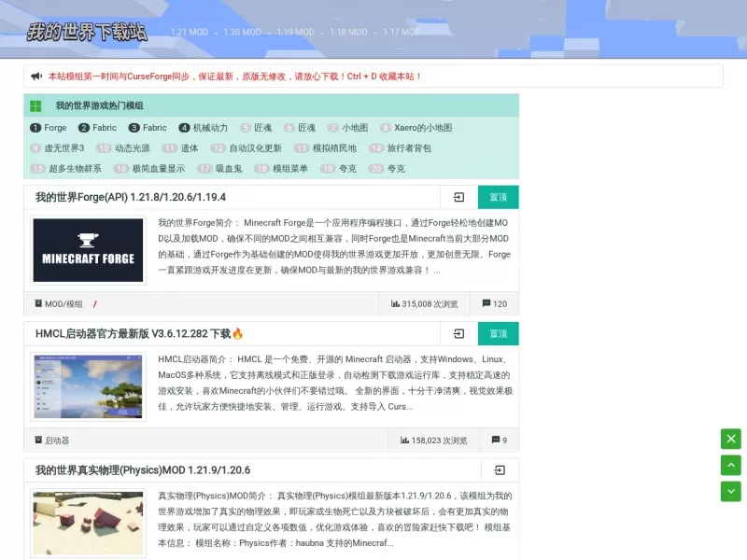This screenshot has height=560, width=747.
Task: Click the green X floating close button
Action: tap(731, 439)
